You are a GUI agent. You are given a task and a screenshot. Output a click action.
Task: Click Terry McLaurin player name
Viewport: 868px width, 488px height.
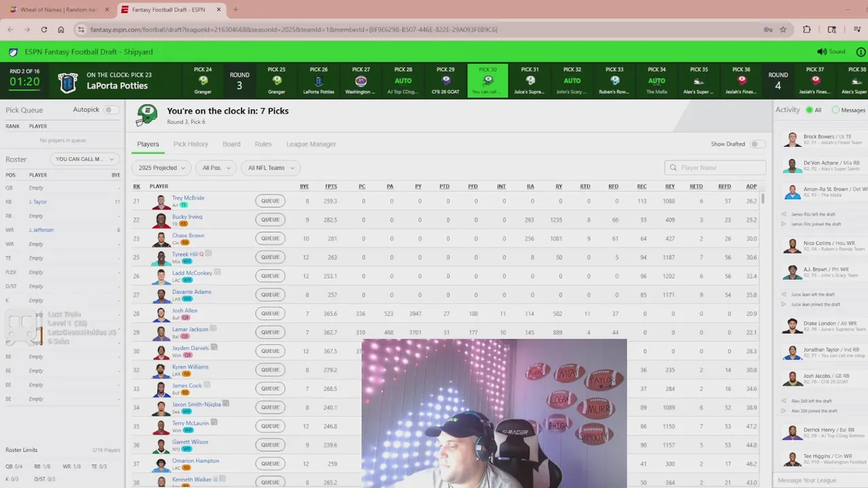click(x=191, y=423)
